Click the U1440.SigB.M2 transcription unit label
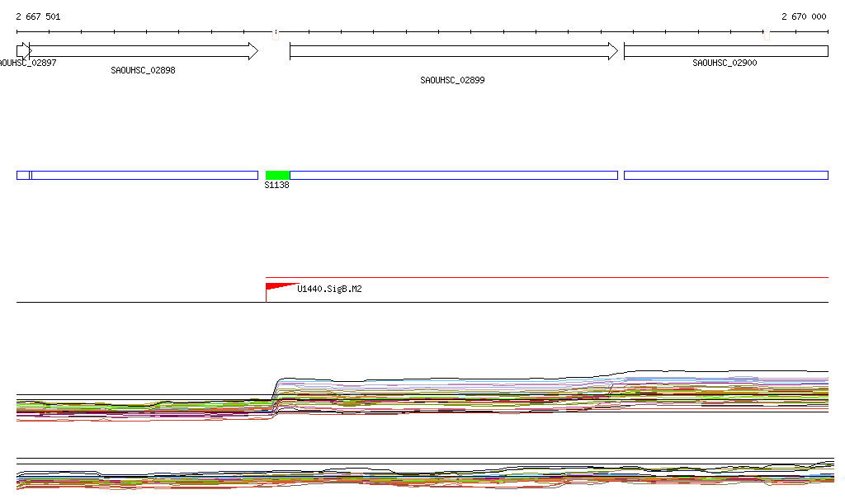This screenshot has width=845, height=504. [329, 290]
